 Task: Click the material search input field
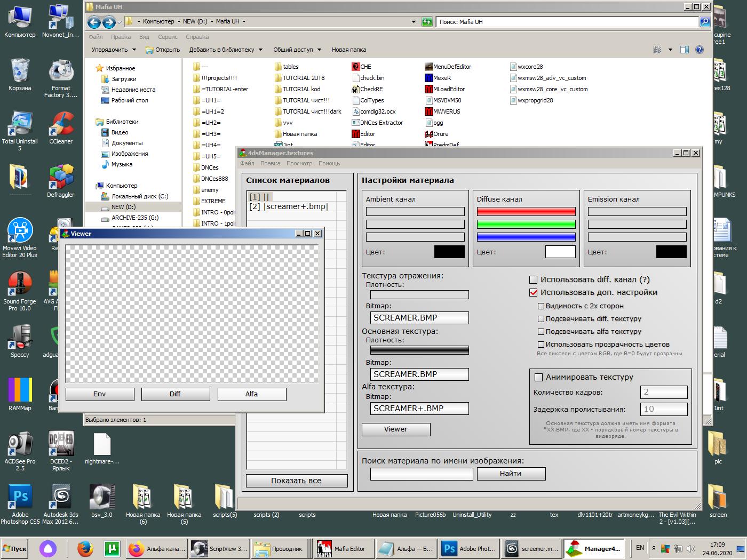tap(422, 474)
